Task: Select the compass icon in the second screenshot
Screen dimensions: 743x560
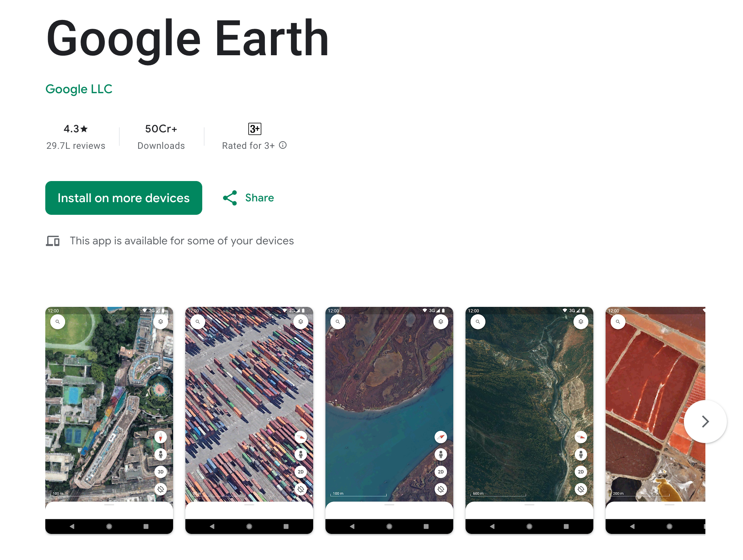Action: point(301,437)
